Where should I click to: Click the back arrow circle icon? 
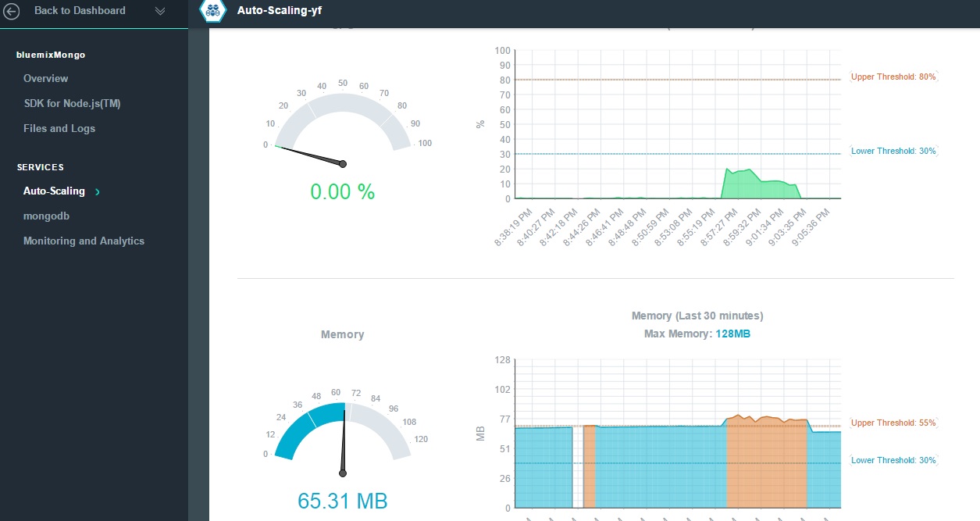tap(12, 11)
